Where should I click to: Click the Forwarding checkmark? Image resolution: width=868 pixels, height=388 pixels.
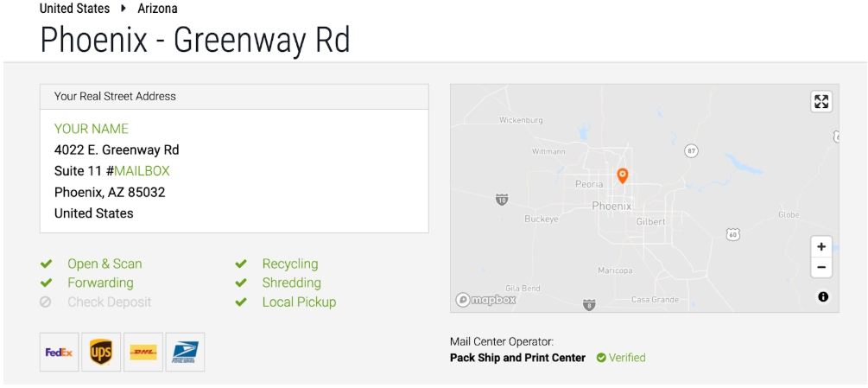[47, 283]
